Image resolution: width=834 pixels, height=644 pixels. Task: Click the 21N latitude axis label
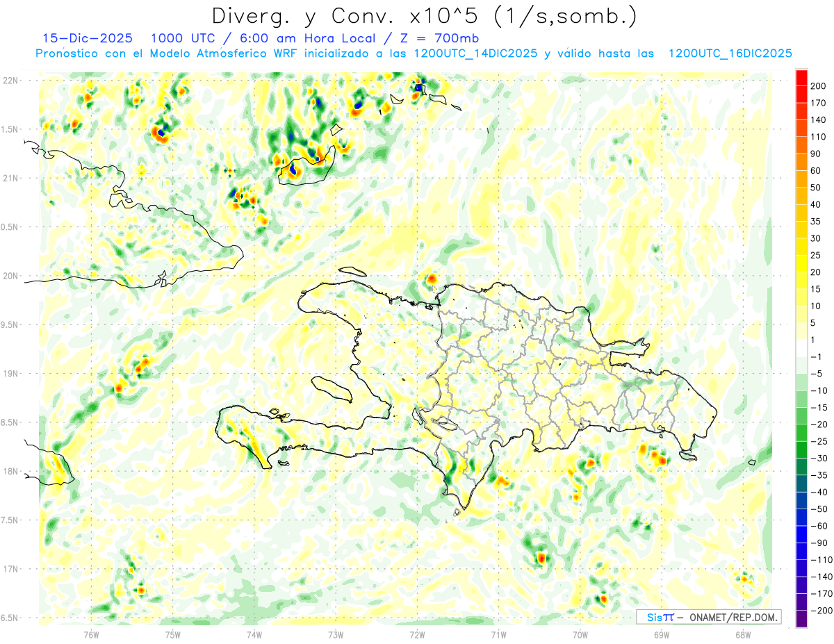pyautogui.click(x=10, y=178)
